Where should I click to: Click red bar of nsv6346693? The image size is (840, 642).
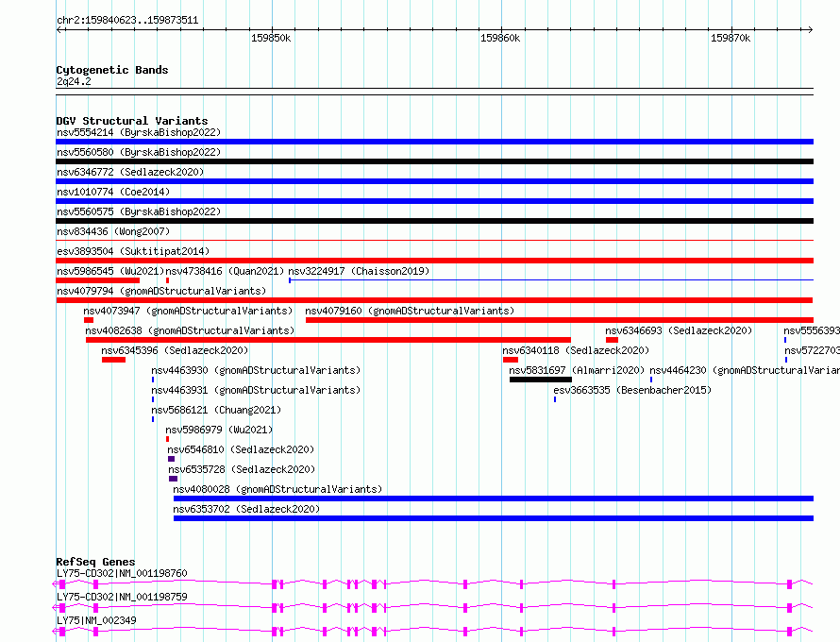point(612,340)
